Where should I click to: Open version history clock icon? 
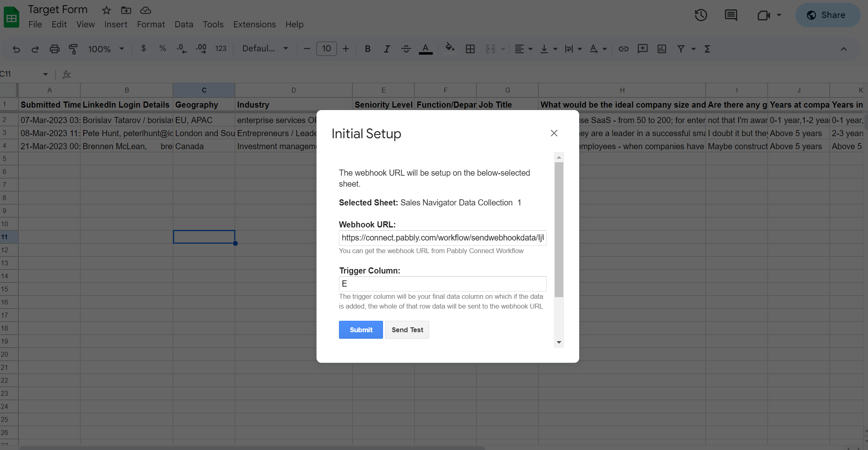[x=701, y=15]
